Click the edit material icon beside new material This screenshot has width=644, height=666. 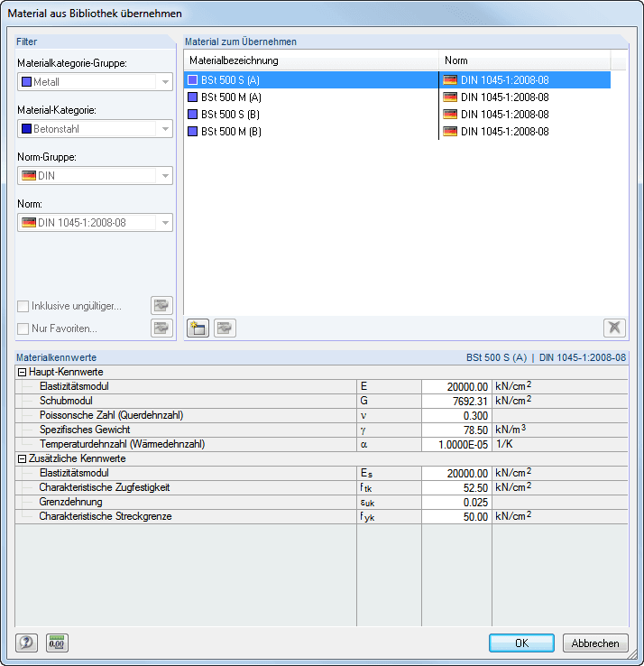point(225,328)
